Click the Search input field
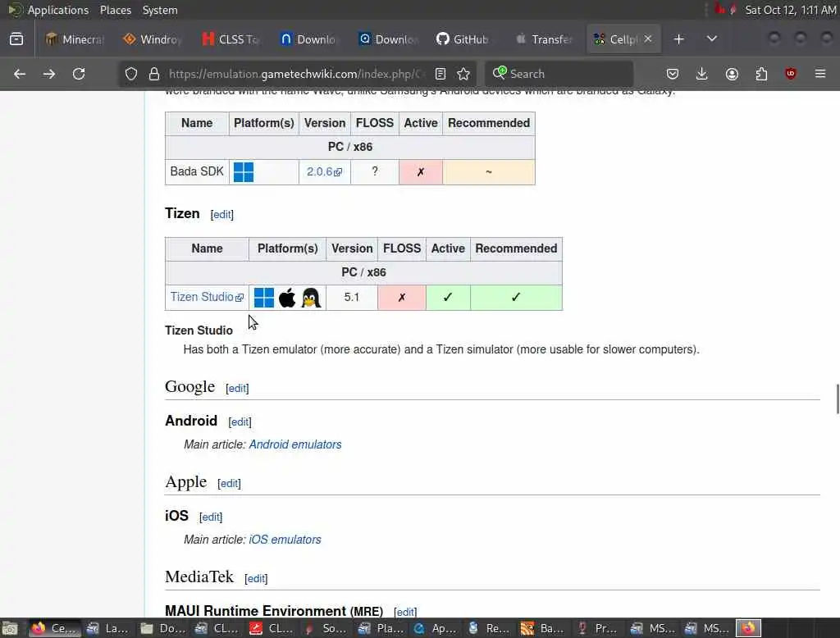Screen dimensions: 840x638 click(x=559, y=74)
